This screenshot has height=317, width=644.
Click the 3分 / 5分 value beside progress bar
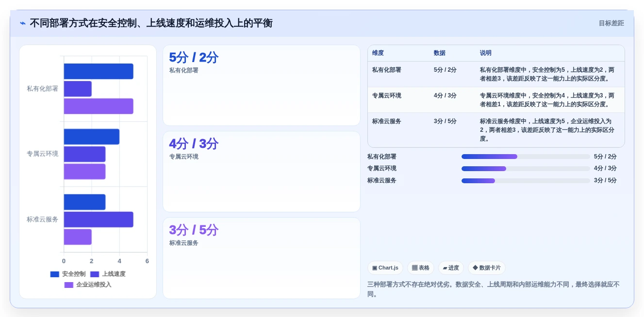605,181
